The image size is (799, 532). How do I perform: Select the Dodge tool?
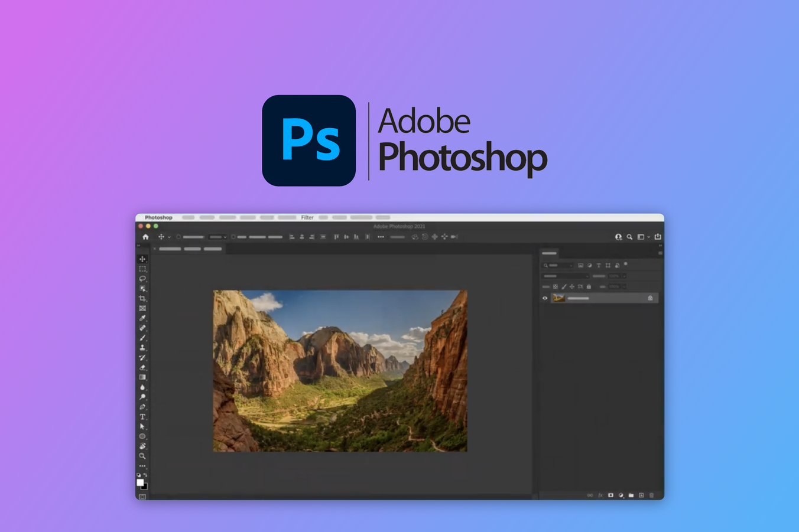pos(142,397)
